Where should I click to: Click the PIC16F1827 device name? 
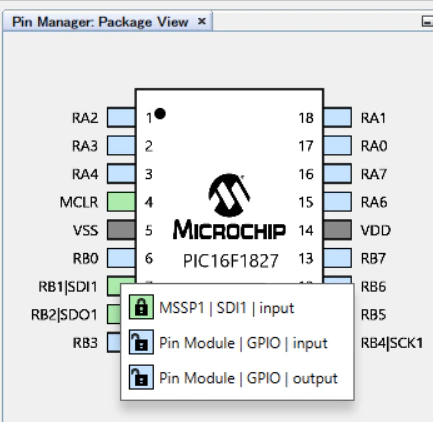231,261
